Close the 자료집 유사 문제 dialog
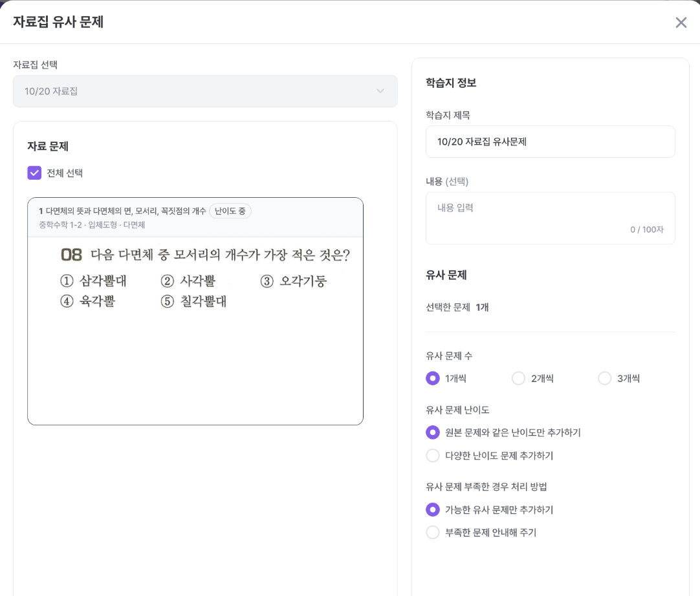 coord(681,23)
